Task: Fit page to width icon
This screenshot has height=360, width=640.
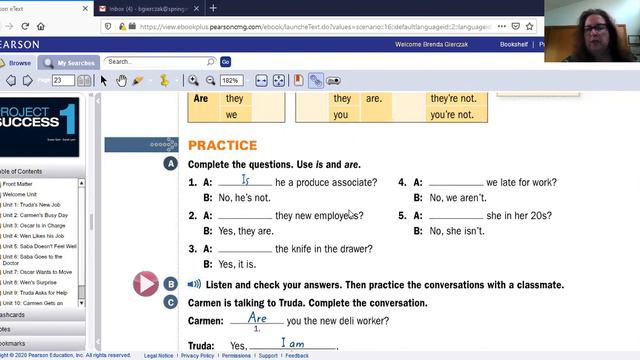Action: click(261, 81)
